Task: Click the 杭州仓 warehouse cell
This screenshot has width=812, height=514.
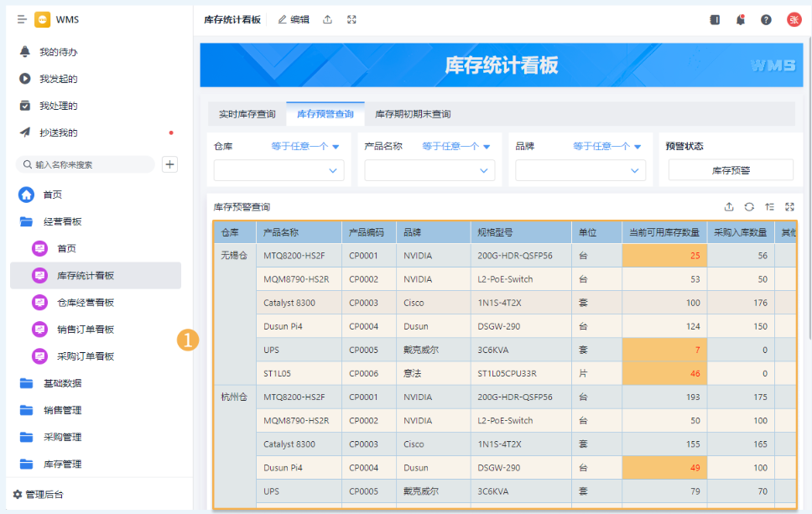Action: pyautogui.click(x=235, y=446)
